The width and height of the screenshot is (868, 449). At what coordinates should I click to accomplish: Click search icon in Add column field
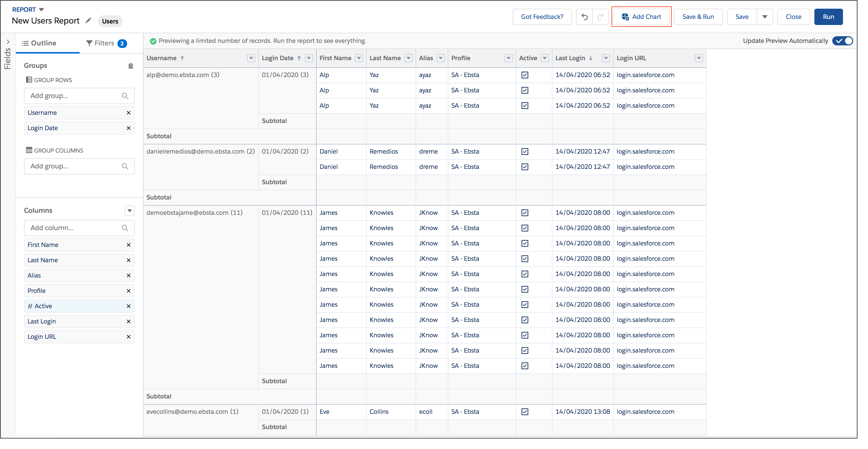(x=125, y=228)
